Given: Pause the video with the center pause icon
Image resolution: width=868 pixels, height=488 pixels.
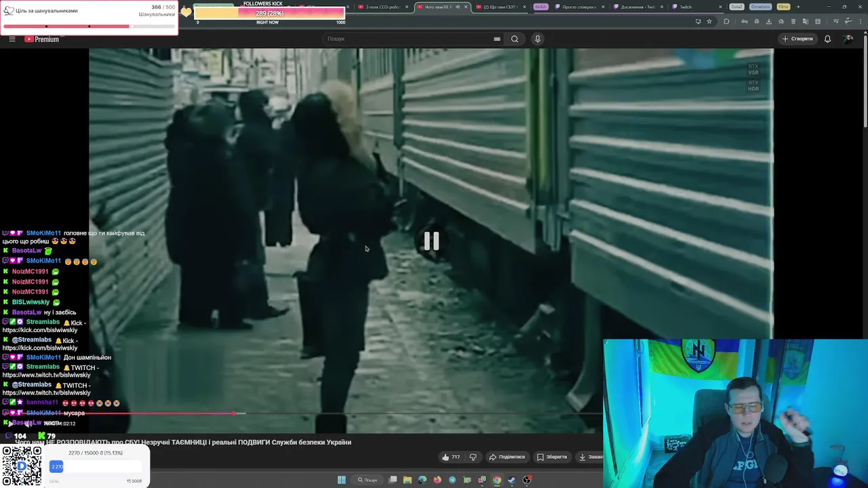Looking at the screenshot, I should point(431,241).
